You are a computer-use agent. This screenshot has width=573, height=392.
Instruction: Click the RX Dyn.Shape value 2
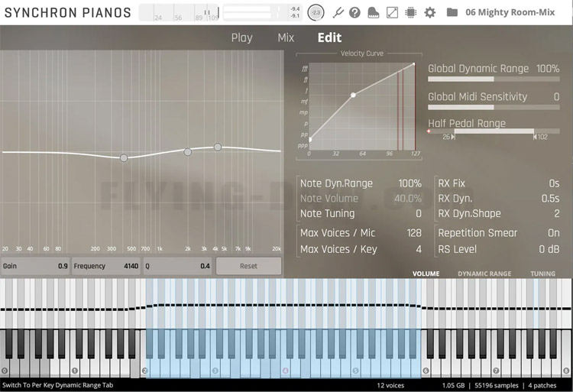556,213
